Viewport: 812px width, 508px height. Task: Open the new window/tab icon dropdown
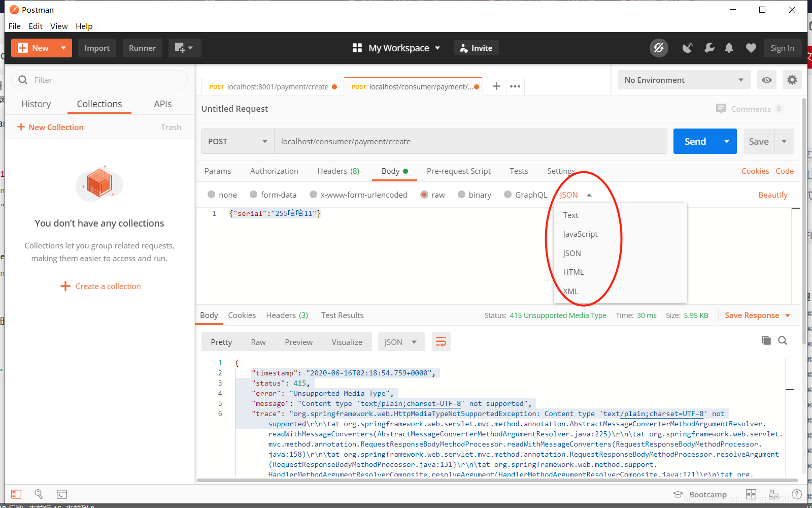184,48
